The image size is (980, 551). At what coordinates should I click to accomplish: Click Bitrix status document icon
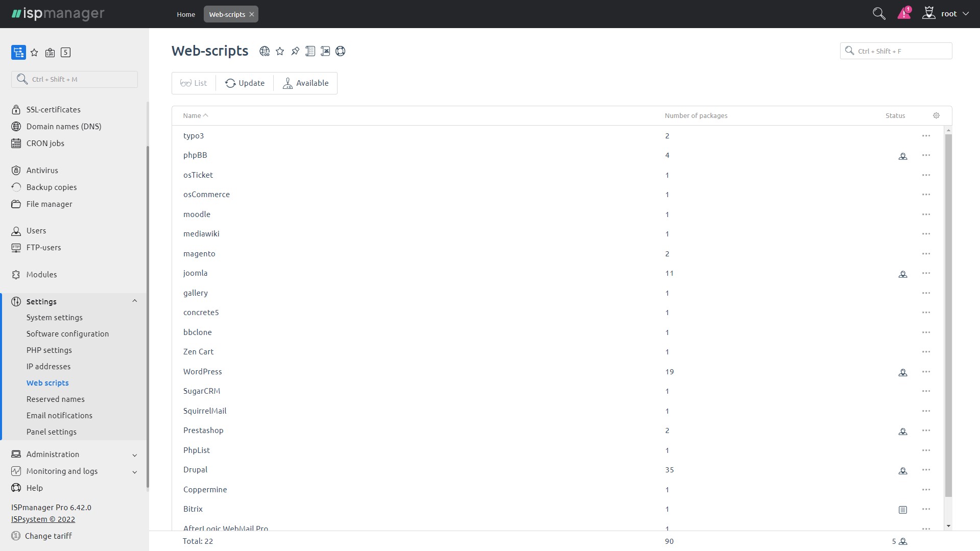903,510
